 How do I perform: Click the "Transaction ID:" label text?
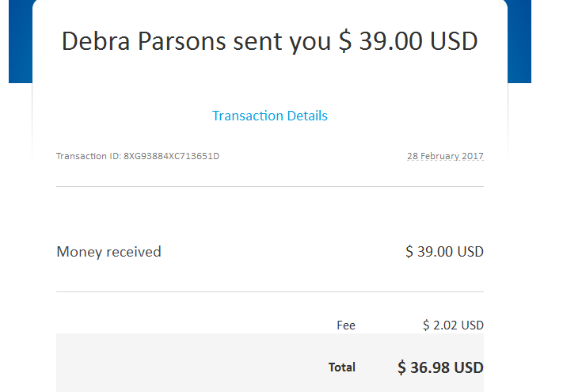click(x=89, y=156)
